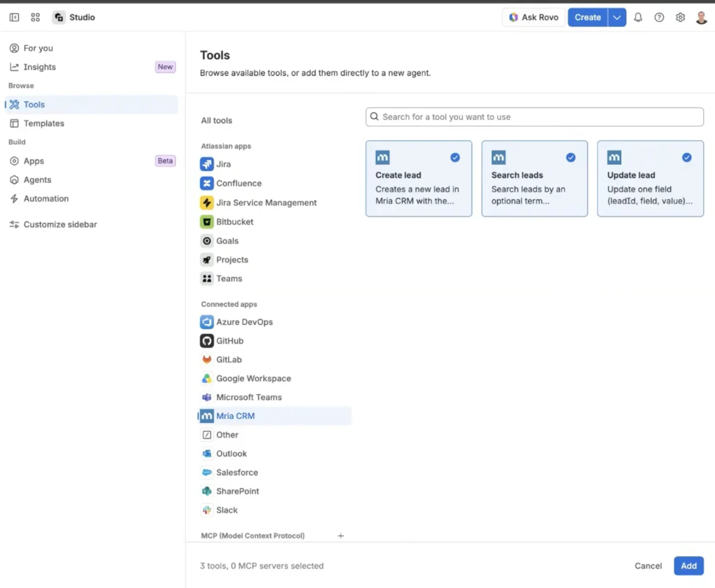This screenshot has width=715, height=588.
Task: Click the Confluence app icon
Action: click(207, 183)
